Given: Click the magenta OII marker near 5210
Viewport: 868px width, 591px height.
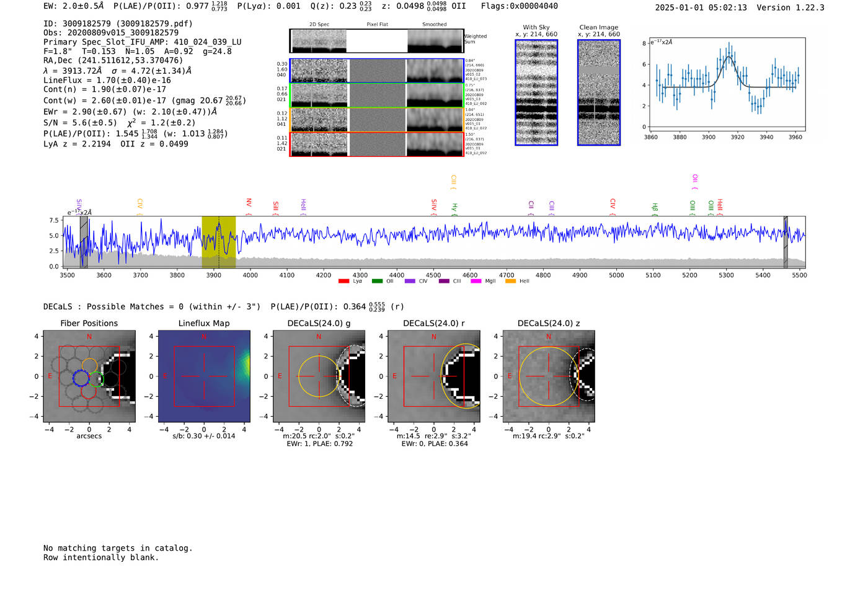Looking at the screenshot, I should coord(695,182).
